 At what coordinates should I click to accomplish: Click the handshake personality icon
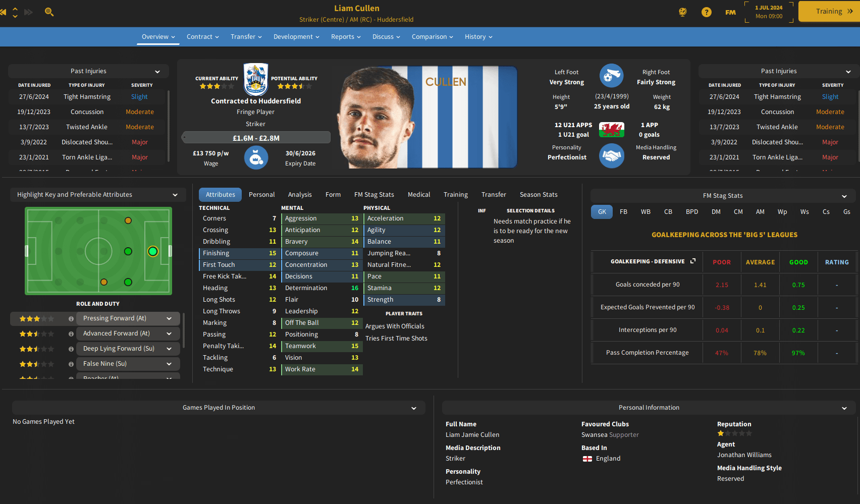point(612,156)
